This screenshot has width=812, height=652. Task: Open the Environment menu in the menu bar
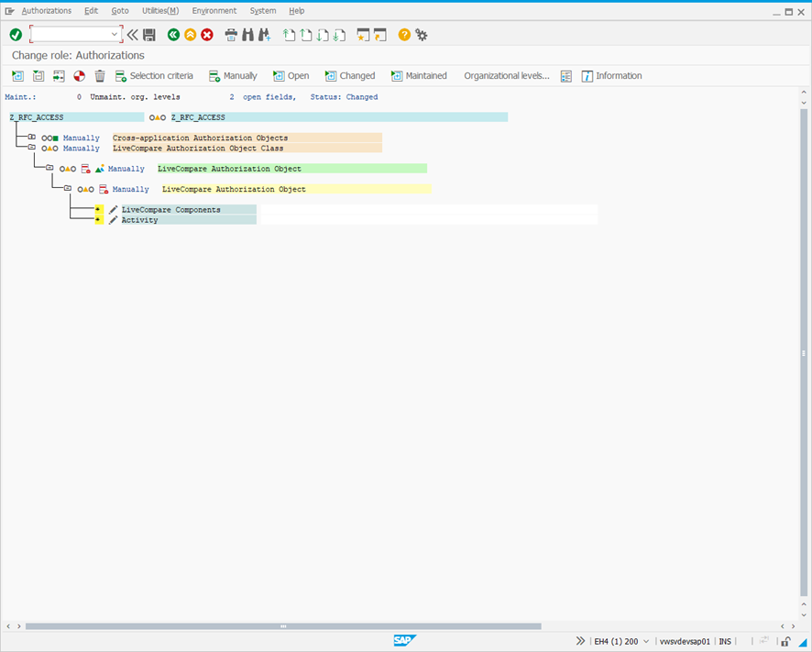click(x=214, y=10)
